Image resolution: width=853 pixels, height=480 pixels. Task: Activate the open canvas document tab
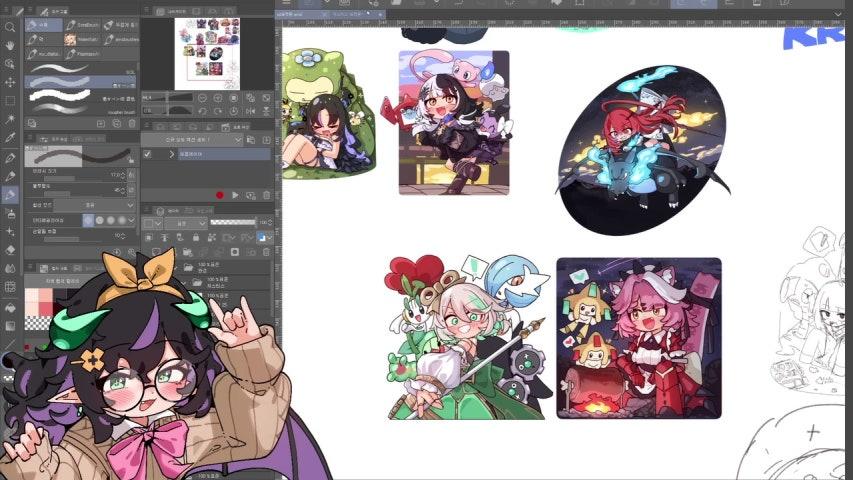coord(300,15)
